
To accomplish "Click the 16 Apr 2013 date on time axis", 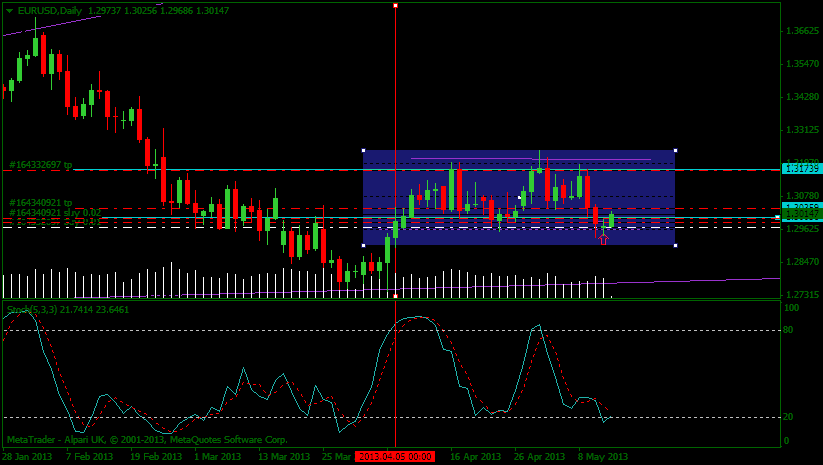I will pos(475,456).
